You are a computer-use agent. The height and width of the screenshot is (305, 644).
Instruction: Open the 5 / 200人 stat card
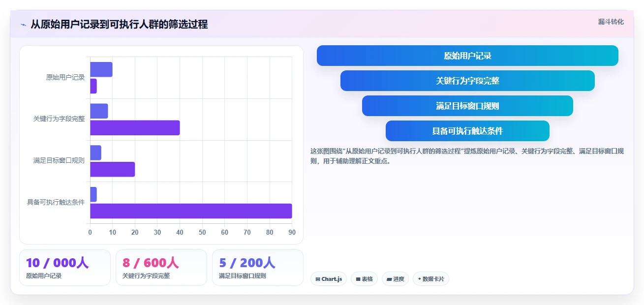pyautogui.click(x=258, y=268)
